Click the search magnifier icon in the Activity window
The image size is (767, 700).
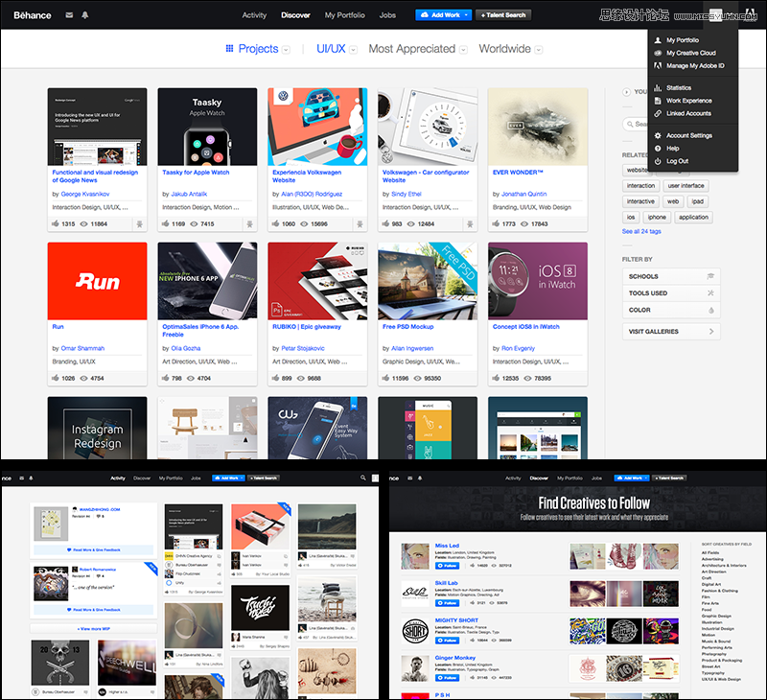click(x=362, y=478)
